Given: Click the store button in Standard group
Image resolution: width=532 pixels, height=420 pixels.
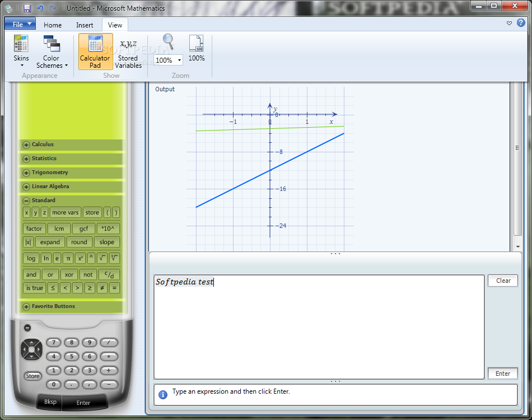Looking at the screenshot, I should coord(92,213).
